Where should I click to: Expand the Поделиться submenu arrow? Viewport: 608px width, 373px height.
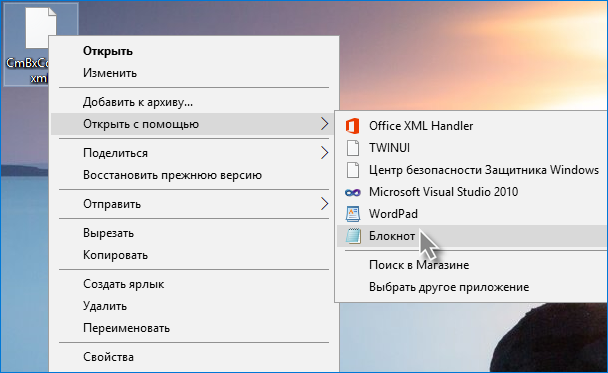tap(325, 153)
